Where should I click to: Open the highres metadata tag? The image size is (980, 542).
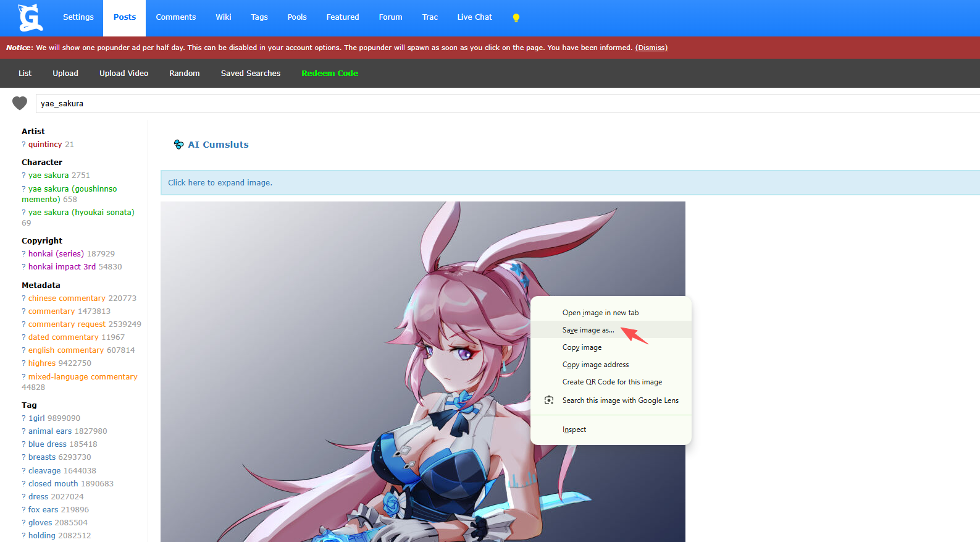click(x=42, y=363)
